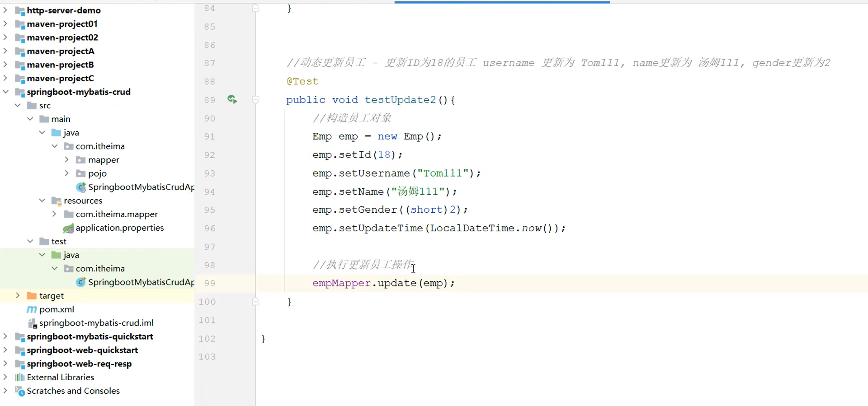Viewport: 868px width, 406px height.
Task: Select src folder icon
Action: 32,105
